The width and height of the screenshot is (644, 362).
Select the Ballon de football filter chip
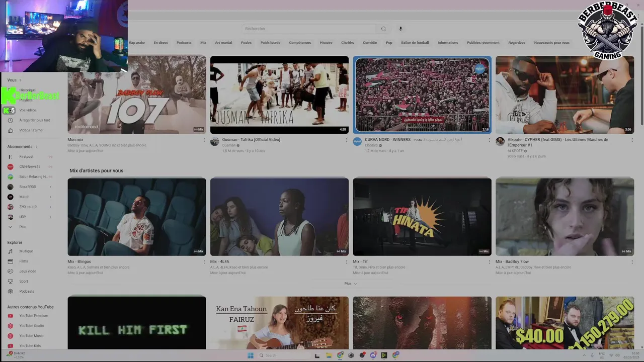click(415, 43)
